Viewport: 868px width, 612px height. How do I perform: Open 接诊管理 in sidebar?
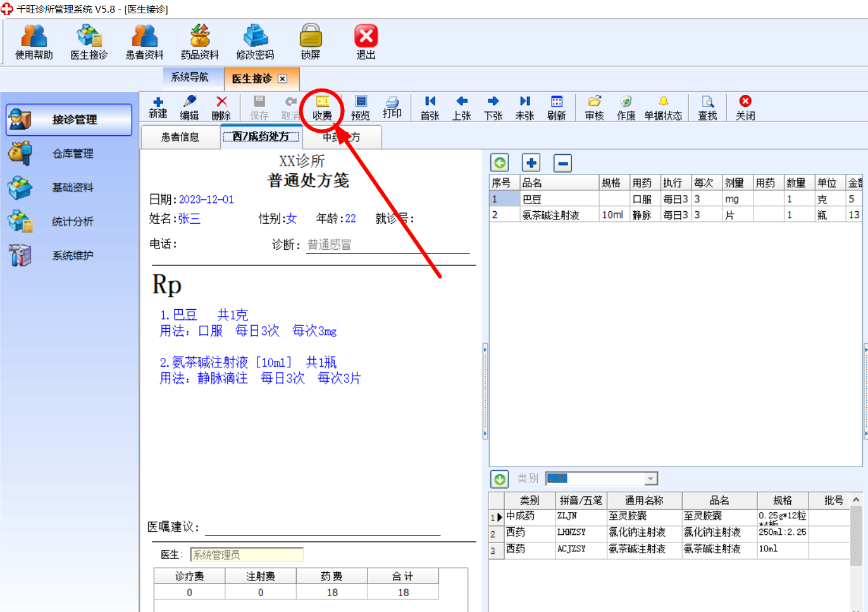(x=69, y=119)
